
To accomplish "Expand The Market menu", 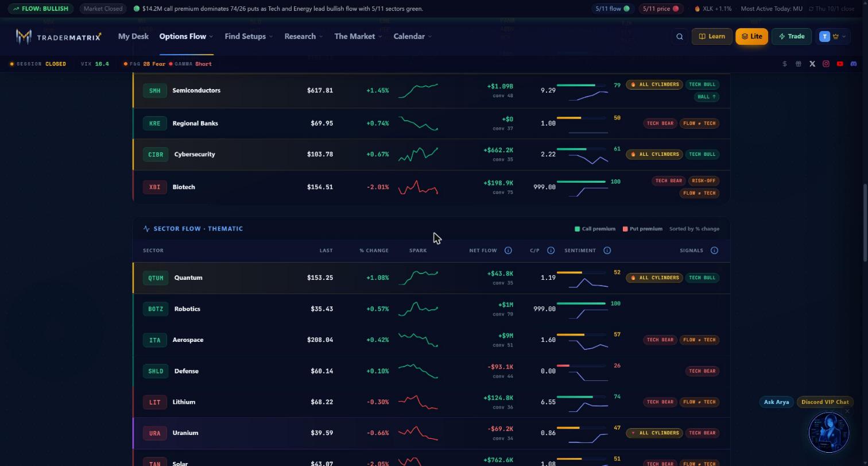I will 358,36.
